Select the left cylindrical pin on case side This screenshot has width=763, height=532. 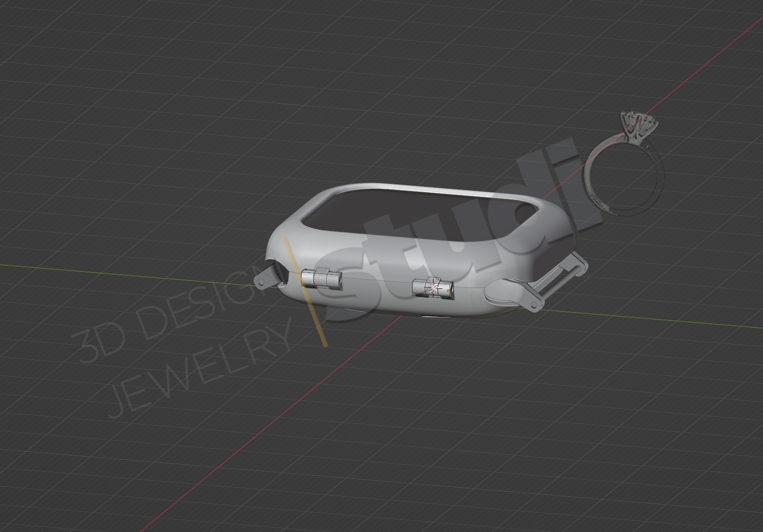322,278
